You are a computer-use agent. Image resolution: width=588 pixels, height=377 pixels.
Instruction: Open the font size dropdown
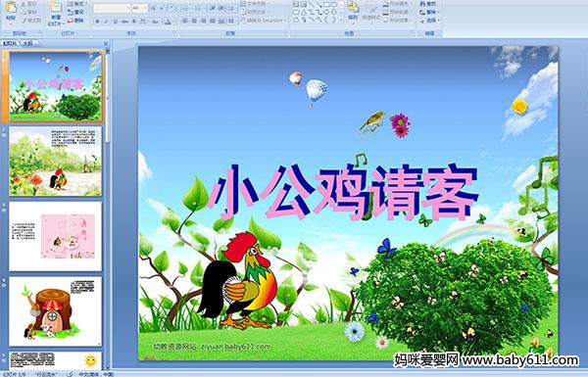[x=139, y=8]
